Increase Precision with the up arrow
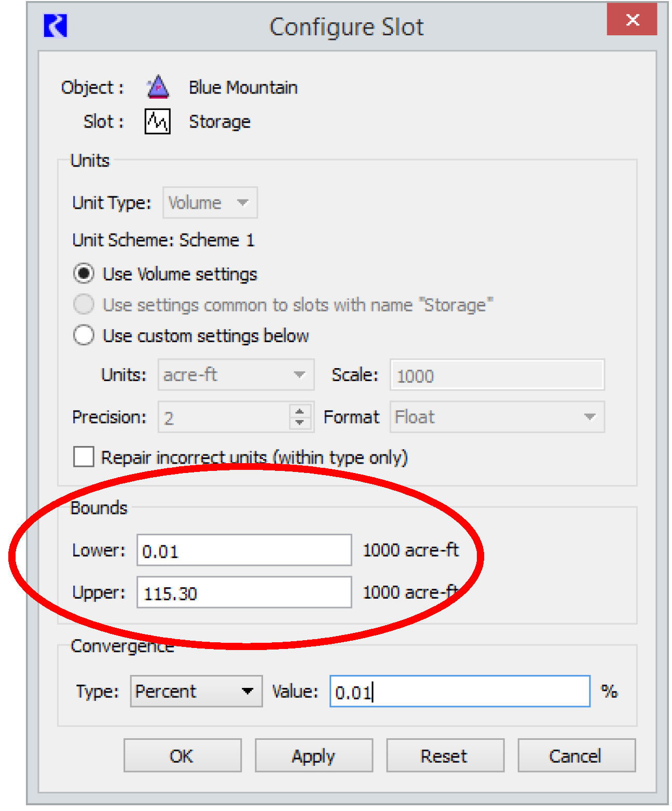Screen dimensions: 672x811 (299, 411)
